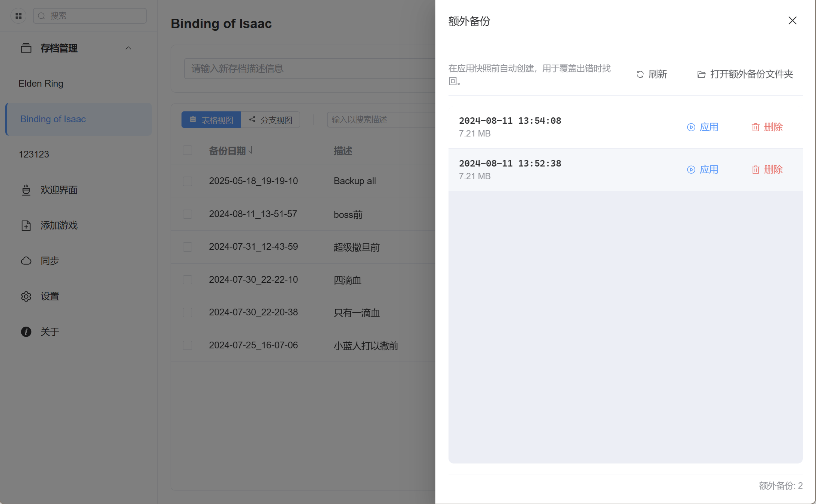Sort by the 备份日期 column arrow
This screenshot has height=504, width=816.
pos(250,150)
